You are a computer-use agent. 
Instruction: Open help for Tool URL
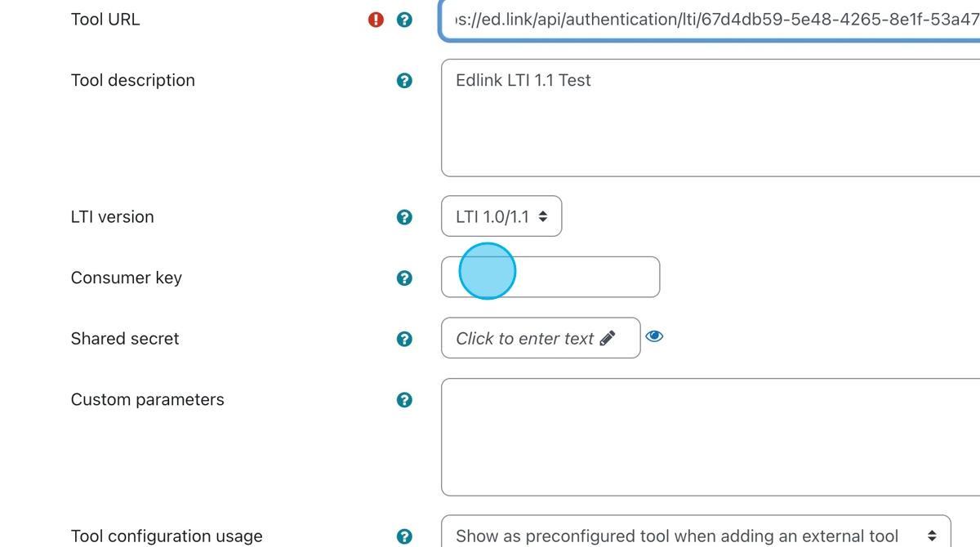pos(404,19)
